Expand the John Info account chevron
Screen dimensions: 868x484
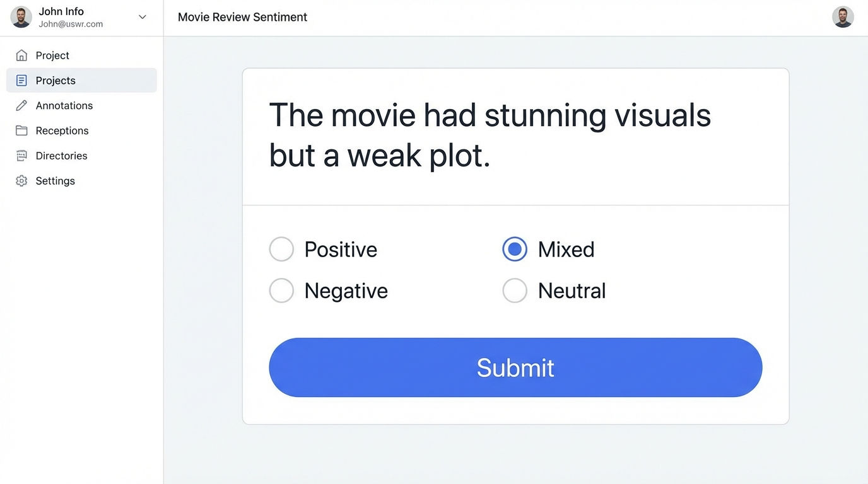(143, 17)
